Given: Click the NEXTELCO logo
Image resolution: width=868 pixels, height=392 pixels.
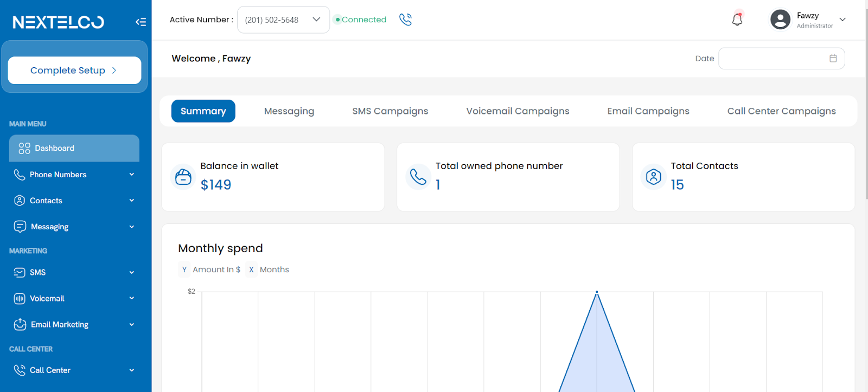Looking at the screenshot, I should (59, 22).
